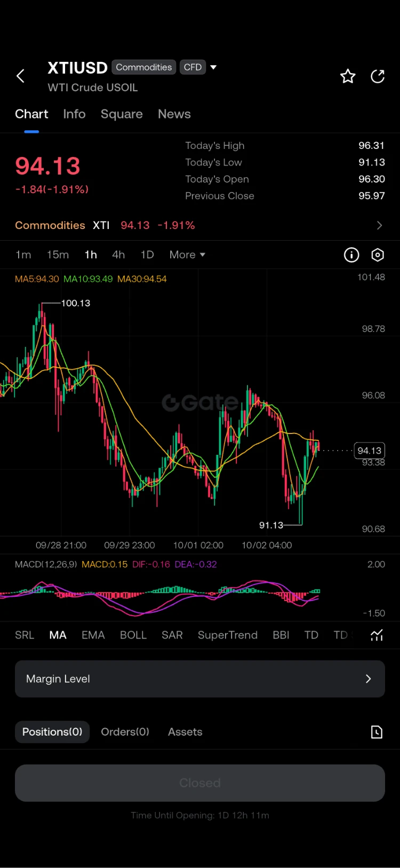The height and width of the screenshot is (868, 400).
Task: Tap the MACD(12,26,9) label
Action: coord(46,564)
